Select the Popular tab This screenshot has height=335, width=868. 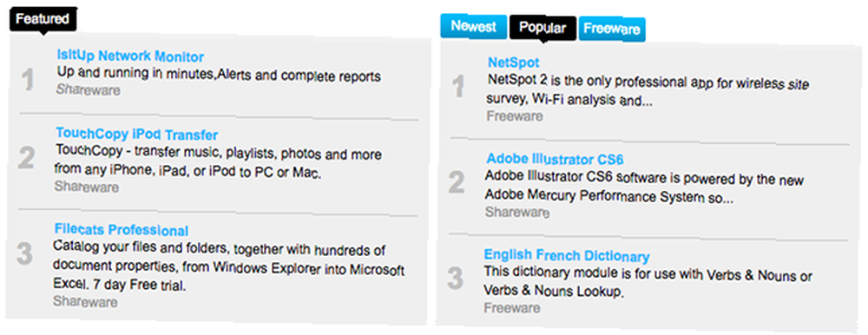(542, 29)
